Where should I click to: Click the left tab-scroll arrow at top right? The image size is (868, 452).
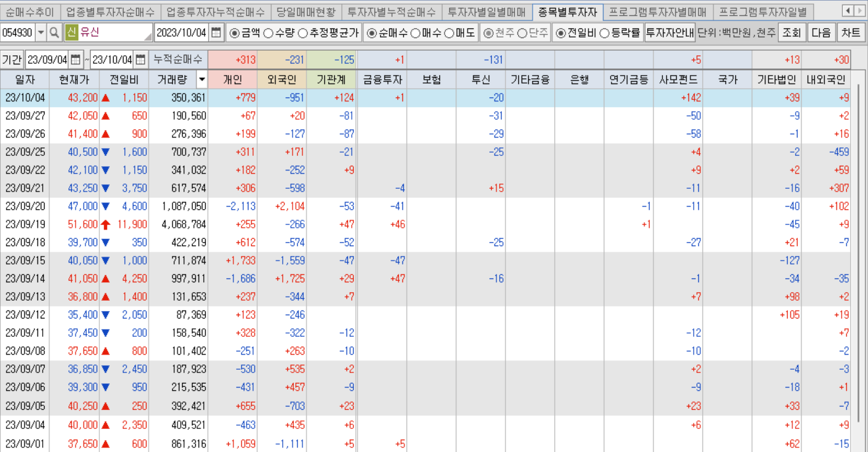[848, 11]
